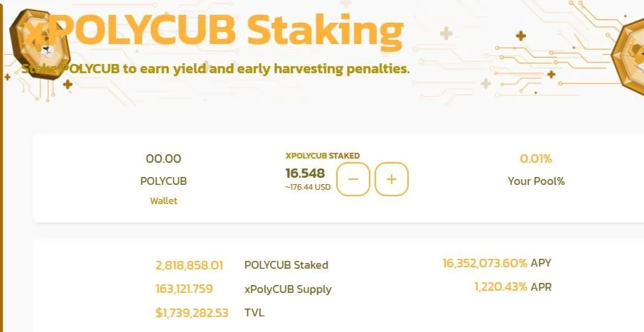The height and width of the screenshot is (332, 644).
Task: Click the brown plus sparkle below left coin
Action: pyautogui.click(x=68, y=85)
